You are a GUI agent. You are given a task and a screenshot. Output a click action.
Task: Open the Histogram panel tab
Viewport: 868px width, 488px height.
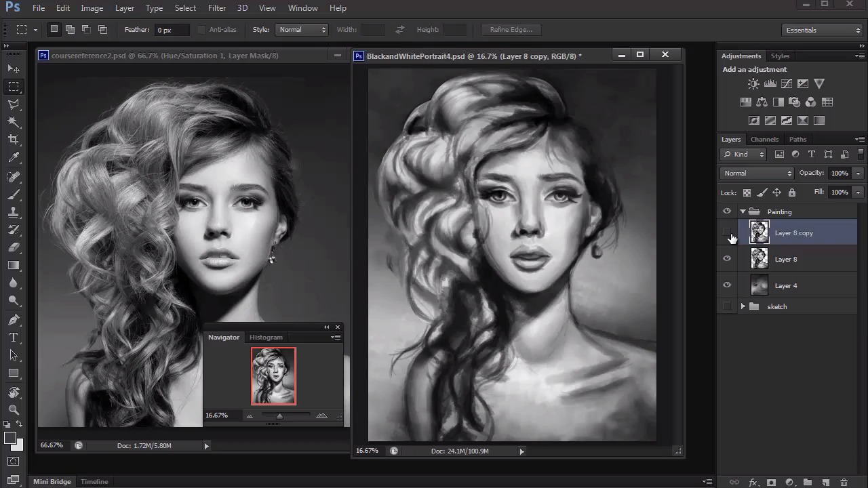click(266, 337)
